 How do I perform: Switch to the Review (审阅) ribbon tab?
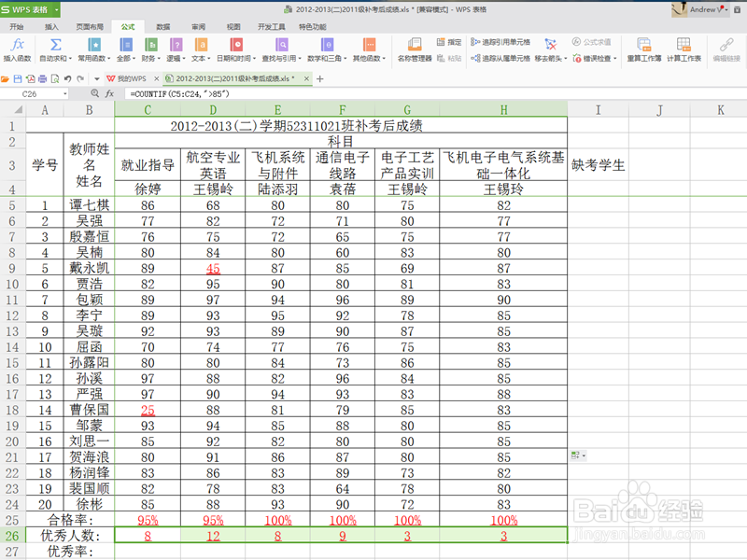pos(198,27)
